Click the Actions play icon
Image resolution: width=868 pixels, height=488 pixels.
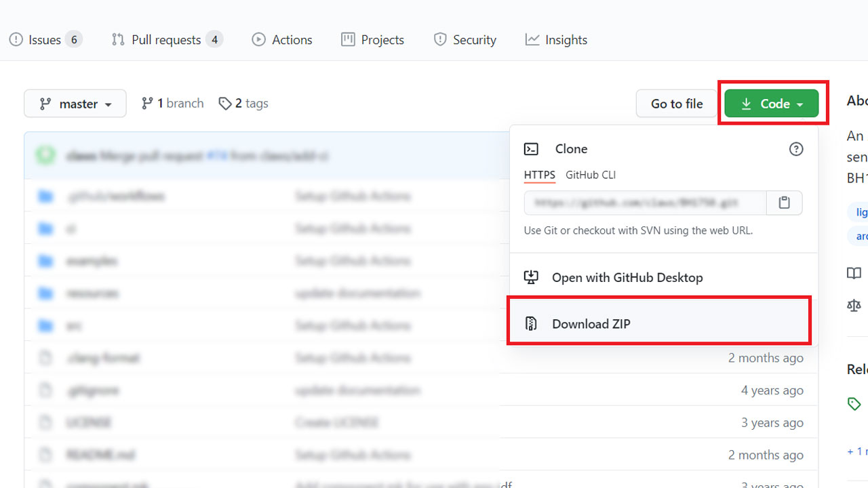pos(258,40)
